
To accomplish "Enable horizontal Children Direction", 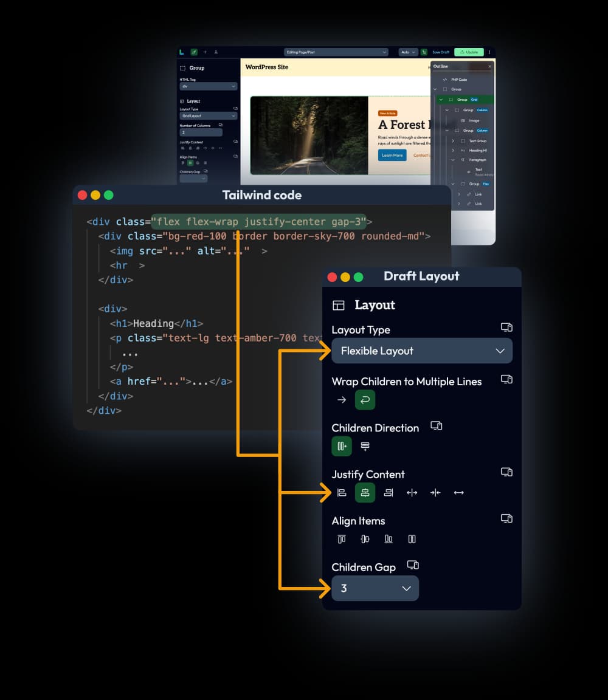I will coord(341,446).
